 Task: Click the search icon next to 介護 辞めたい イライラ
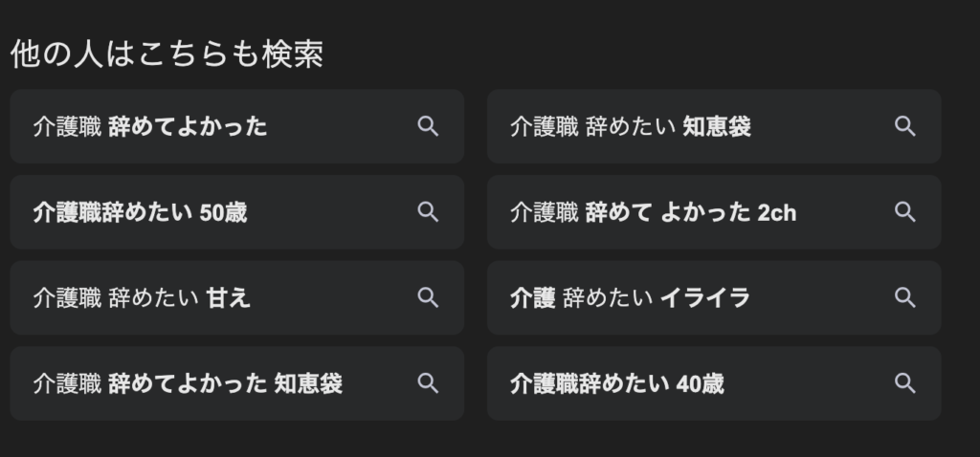(905, 297)
